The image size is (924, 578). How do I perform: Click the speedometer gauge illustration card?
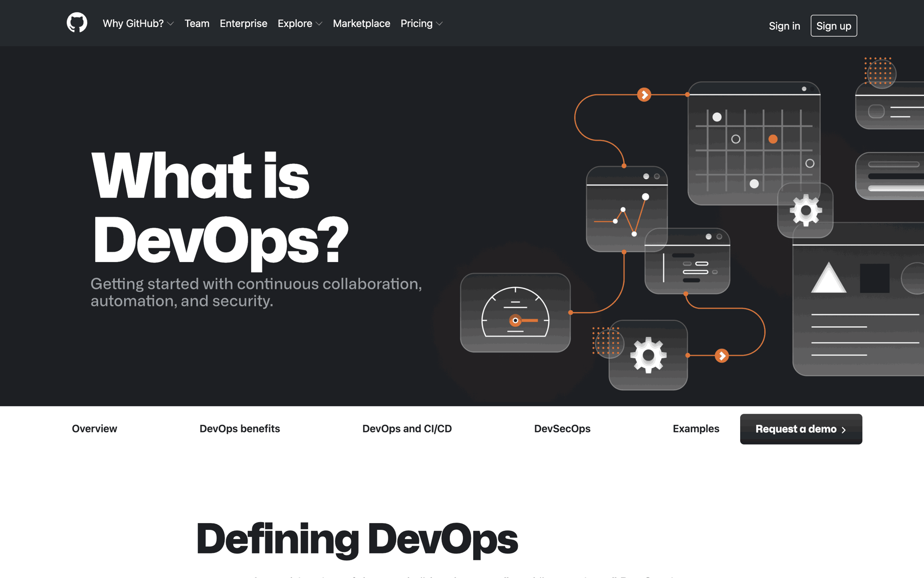pos(515,313)
